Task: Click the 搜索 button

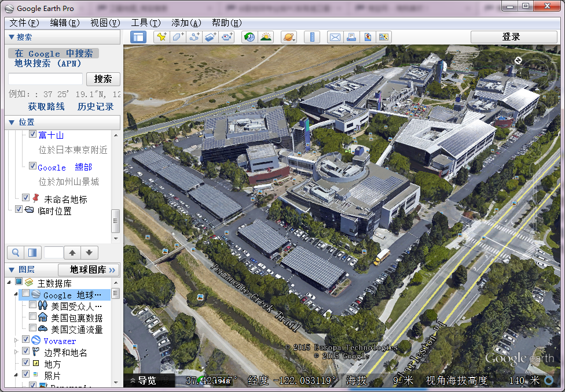Action: pos(103,79)
